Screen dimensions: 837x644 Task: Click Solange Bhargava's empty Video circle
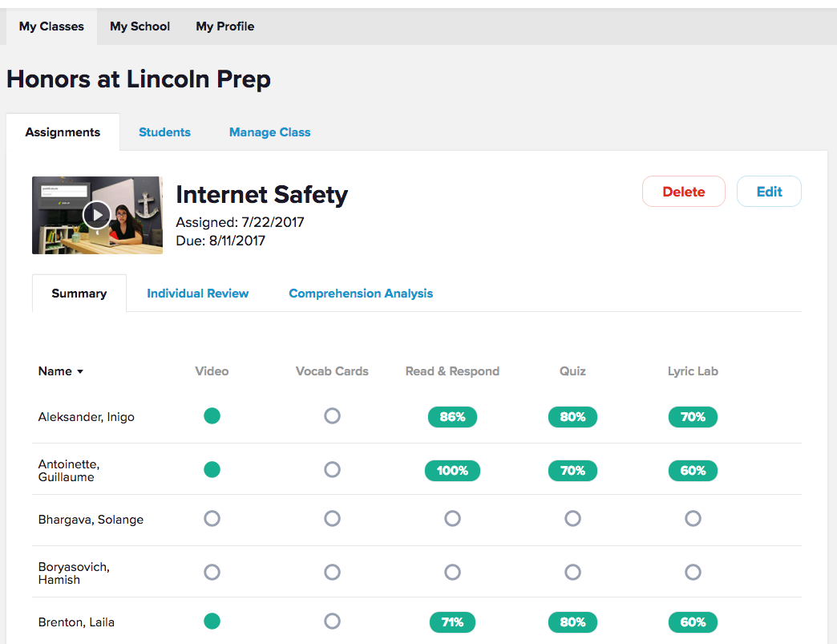[x=212, y=519]
